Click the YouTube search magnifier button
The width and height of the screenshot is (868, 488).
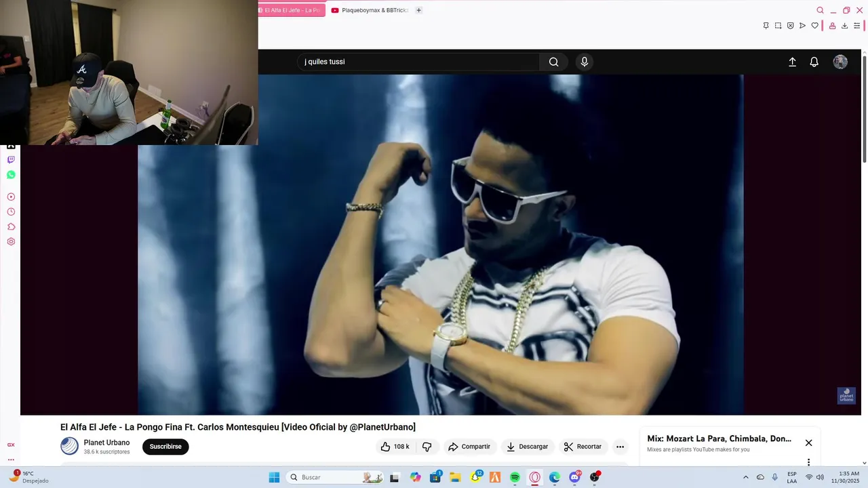tap(553, 62)
